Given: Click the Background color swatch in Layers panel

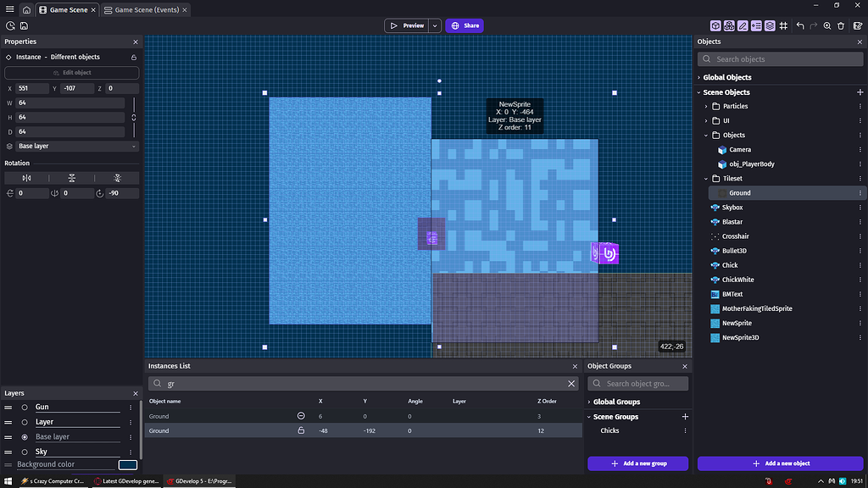Looking at the screenshot, I should (x=127, y=464).
